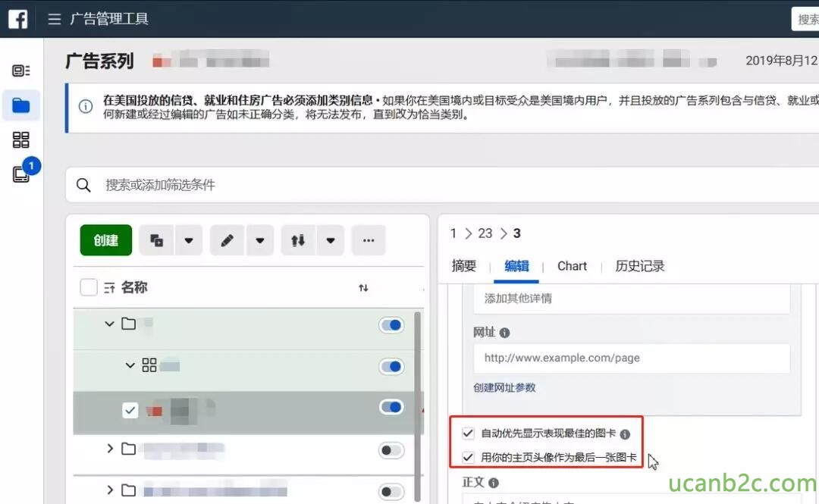The image size is (819, 504).
Task: Click the 搜索或添加筛选条件 filter field
Action: [x=442, y=185]
